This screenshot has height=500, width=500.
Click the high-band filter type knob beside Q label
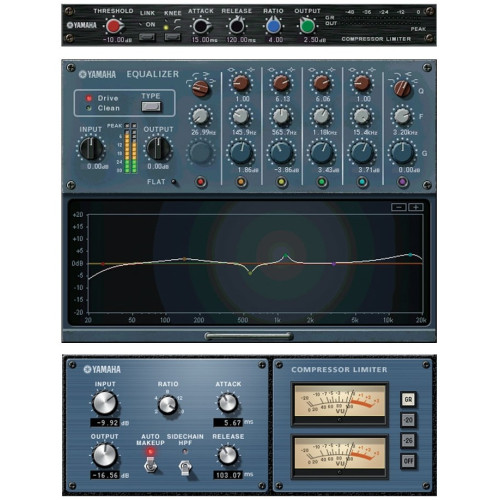coord(403,88)
